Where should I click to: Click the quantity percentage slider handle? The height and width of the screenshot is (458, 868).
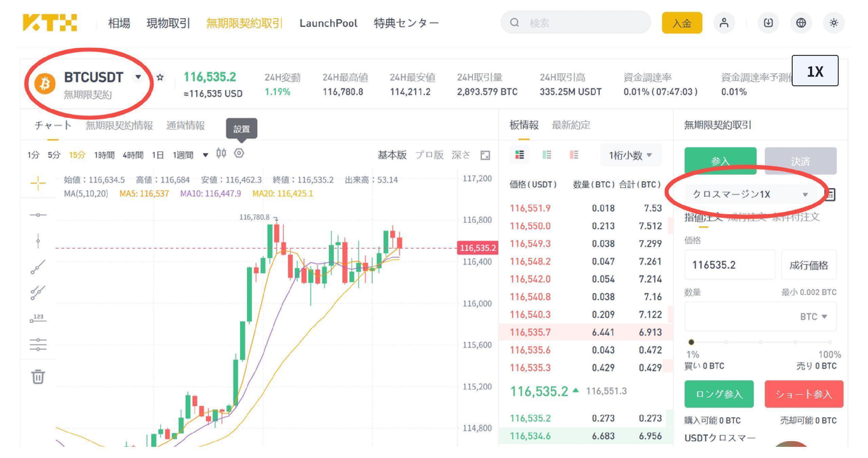point(691,342)
